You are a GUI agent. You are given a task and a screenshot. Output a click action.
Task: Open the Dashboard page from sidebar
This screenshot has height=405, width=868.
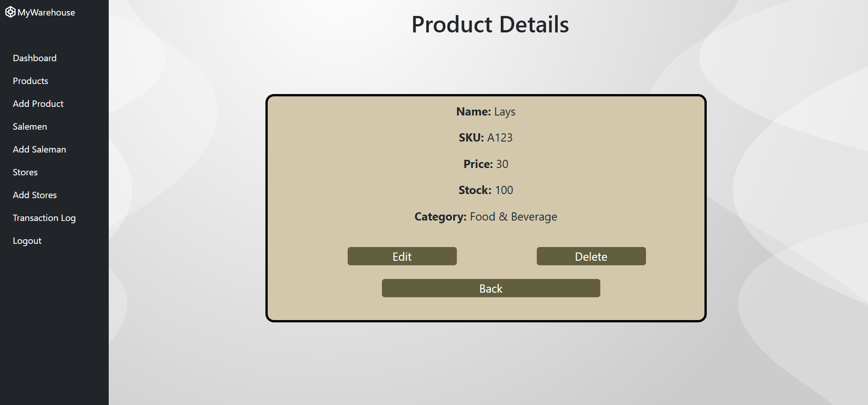point(35,58)
